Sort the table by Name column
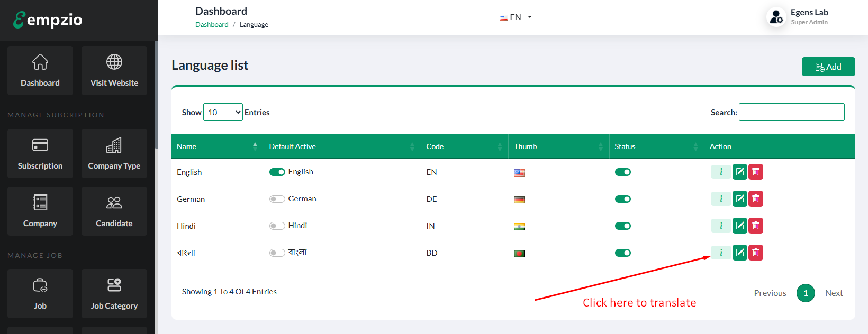868x334 pixels. coord(217,146)
